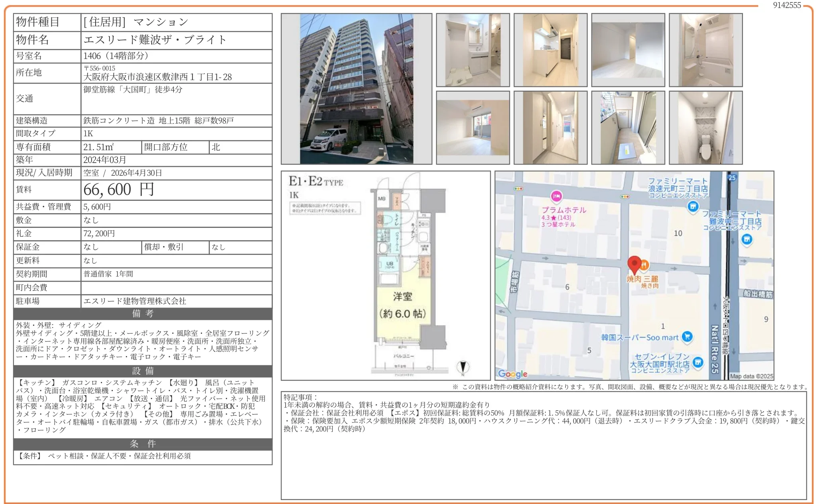
Task: Click the north compass icon on floor plan
Action: [x=462, y=367]
